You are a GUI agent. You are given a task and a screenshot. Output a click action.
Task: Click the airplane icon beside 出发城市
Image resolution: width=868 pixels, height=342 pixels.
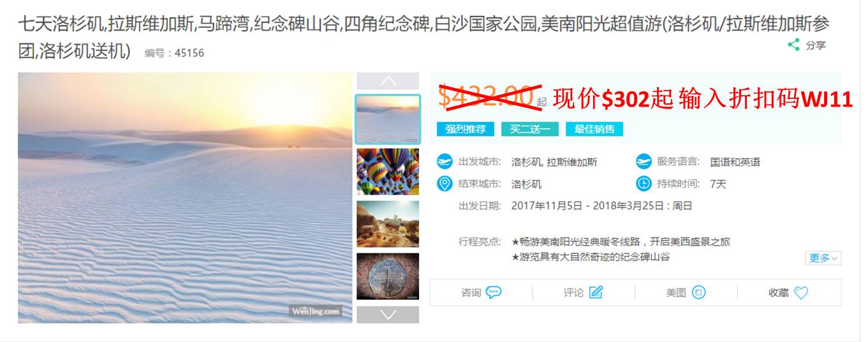(x=445, y=162)
